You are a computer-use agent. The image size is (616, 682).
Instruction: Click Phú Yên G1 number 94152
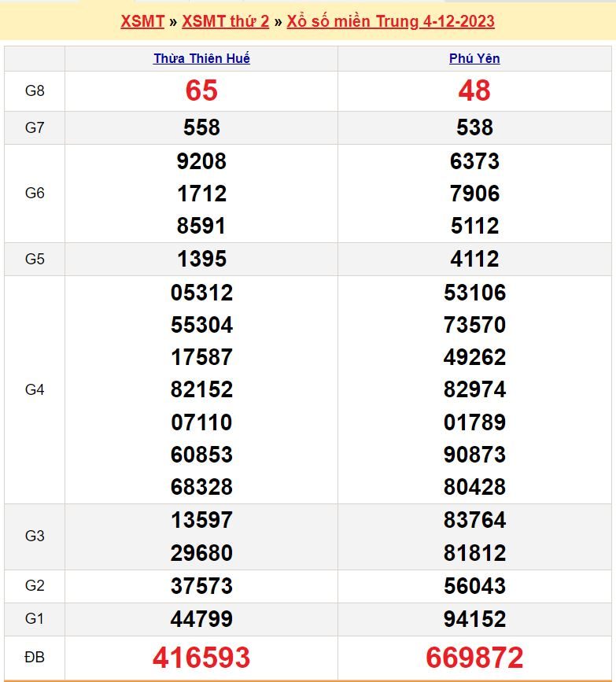[x=474, y=619]
